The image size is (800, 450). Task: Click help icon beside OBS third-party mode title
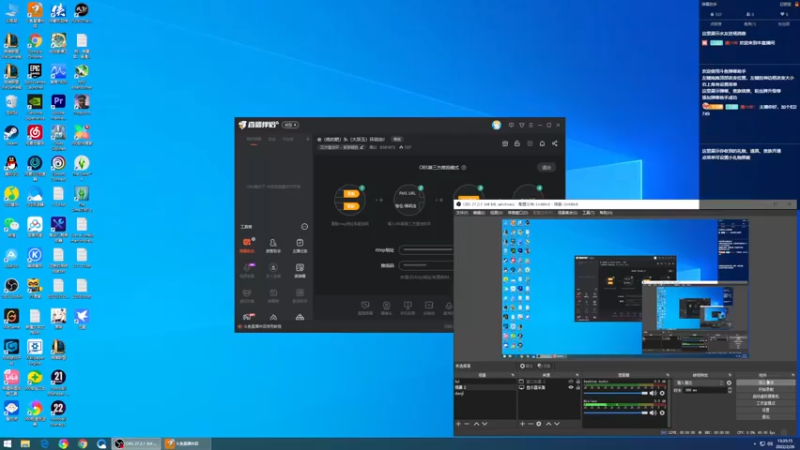464,167
